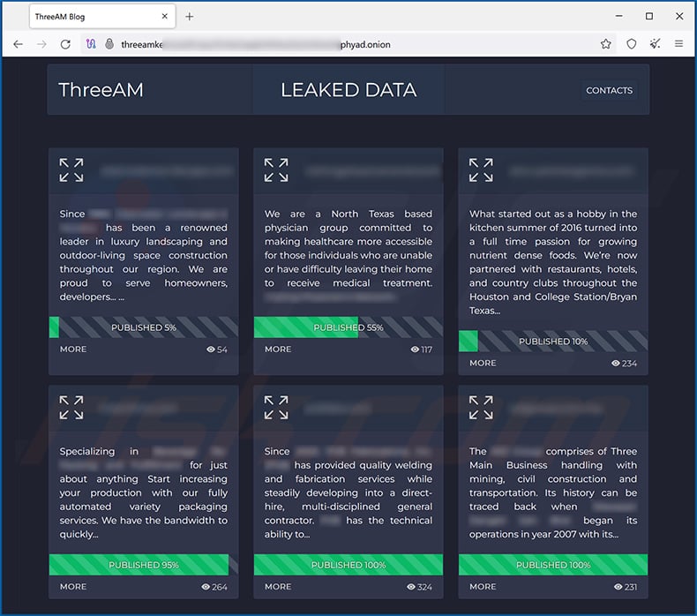This screenshot has height=616, width=697.
Task: Open the browser hamburger menu
Action: 678,43
